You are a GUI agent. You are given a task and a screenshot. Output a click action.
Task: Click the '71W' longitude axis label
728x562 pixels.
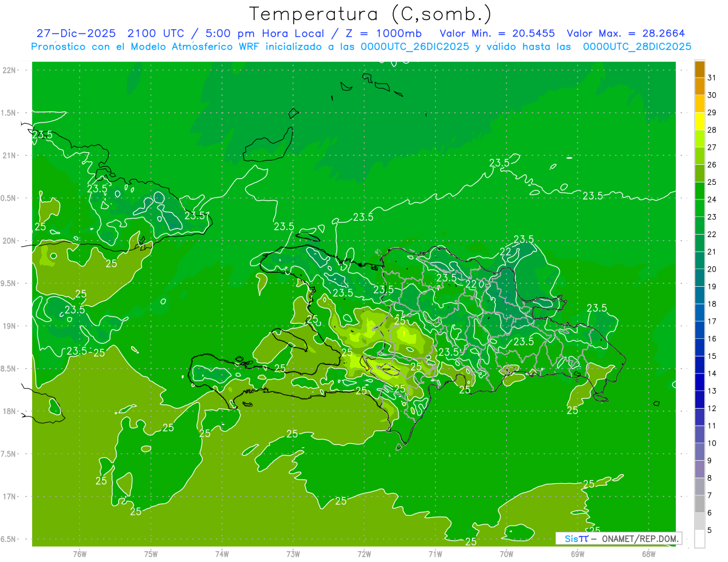click(435, 554)
